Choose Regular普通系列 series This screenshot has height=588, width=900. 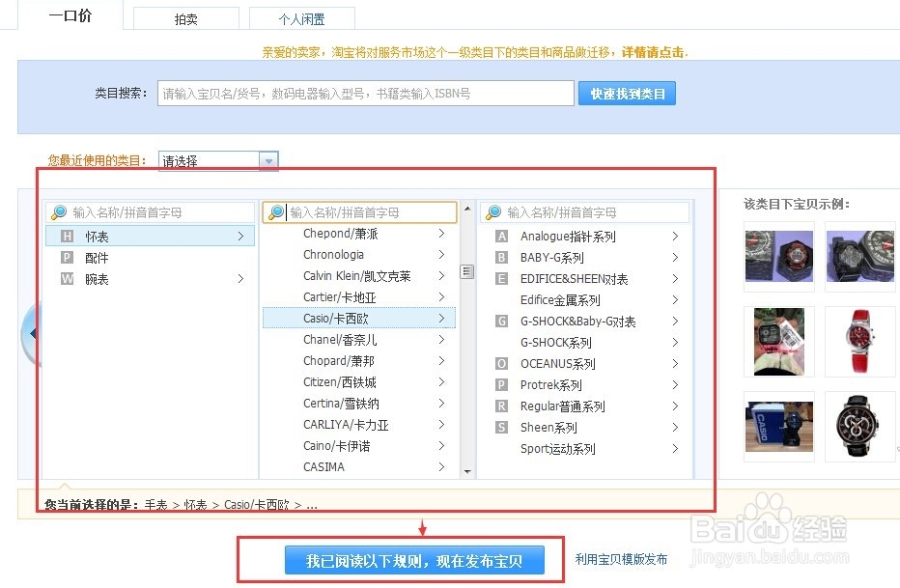click(x=585, y=406)
